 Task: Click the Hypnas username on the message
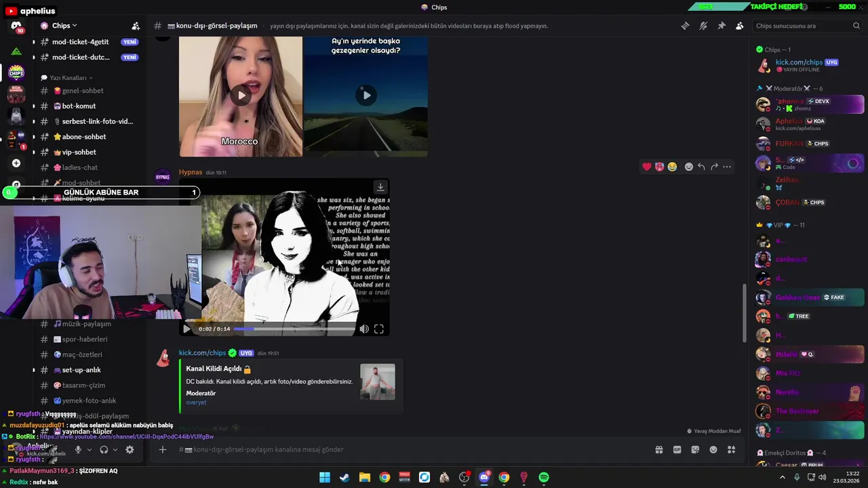click(x=191, y=172)
